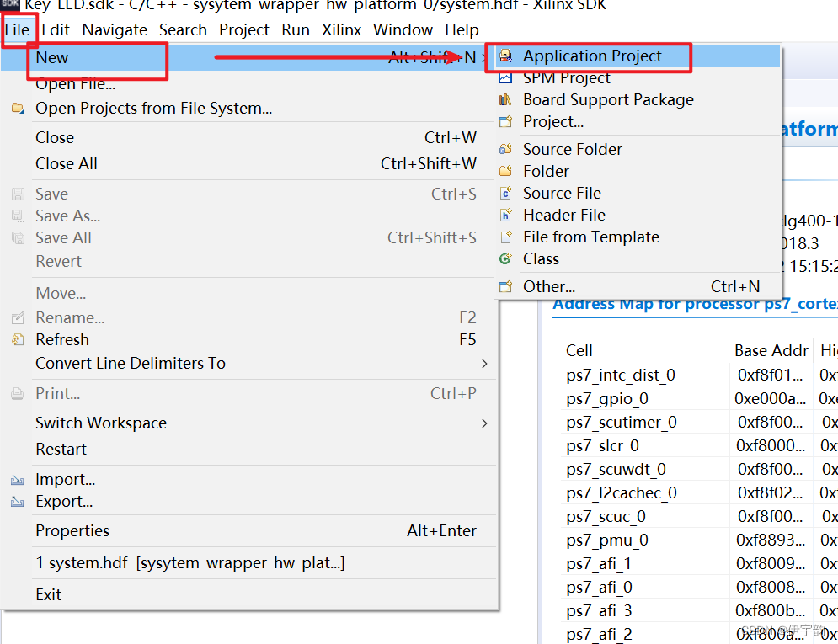
Task: Select Close menu entry
Action: pos(248,138)
